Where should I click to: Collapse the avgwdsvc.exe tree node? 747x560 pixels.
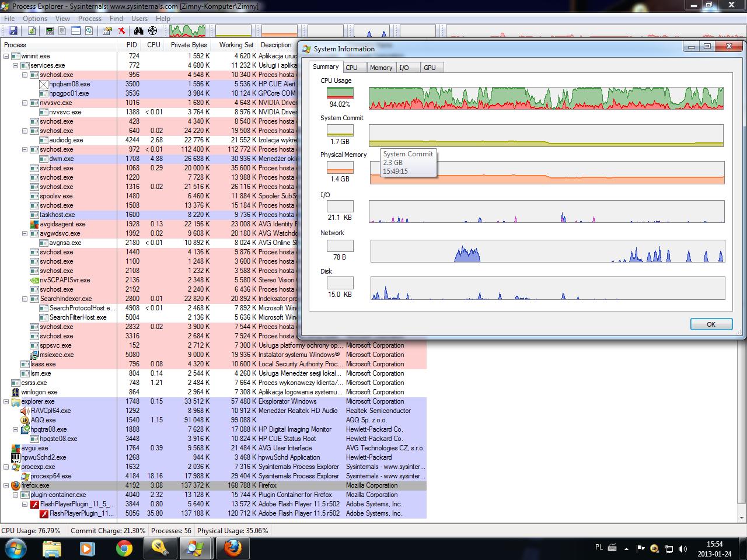[25, 233]
